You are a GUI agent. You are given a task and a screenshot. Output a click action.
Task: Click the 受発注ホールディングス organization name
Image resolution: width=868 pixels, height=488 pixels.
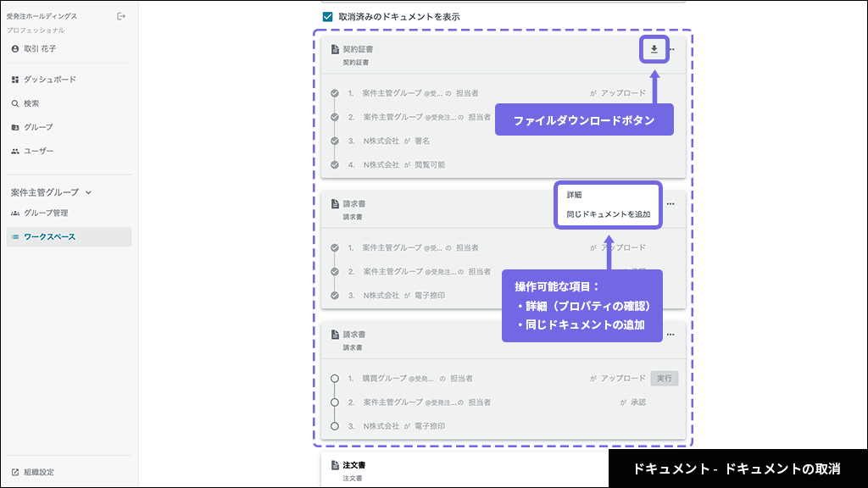pyautogui.click(x=42, y=17)
